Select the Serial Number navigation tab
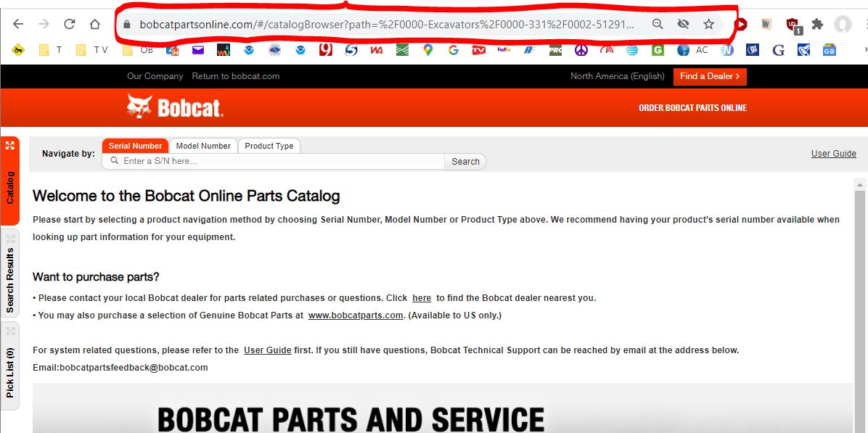Image resolution: width=868 pixels, height=433 pixels. pyautogui.click(x=135, y=146)
